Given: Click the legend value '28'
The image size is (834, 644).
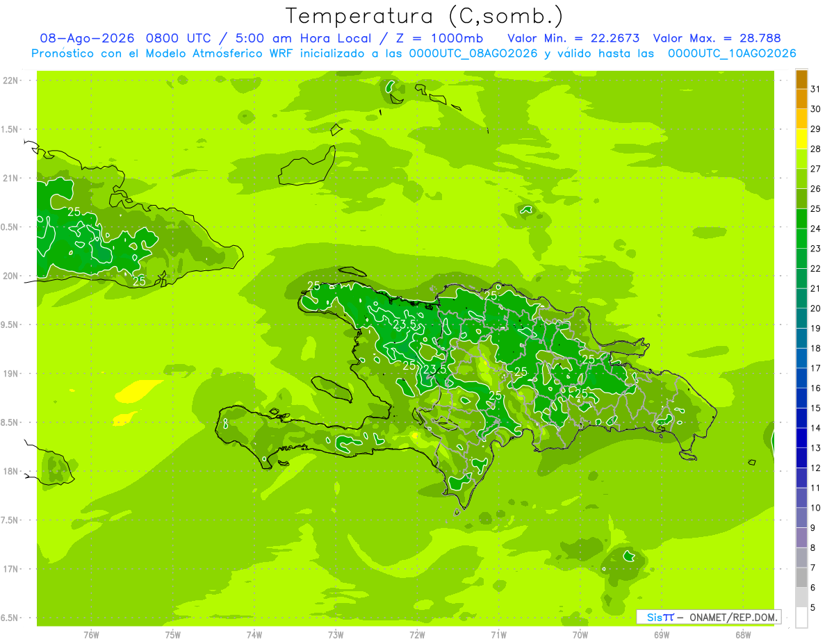Looking at the screenshot, I should coord(816,149).
